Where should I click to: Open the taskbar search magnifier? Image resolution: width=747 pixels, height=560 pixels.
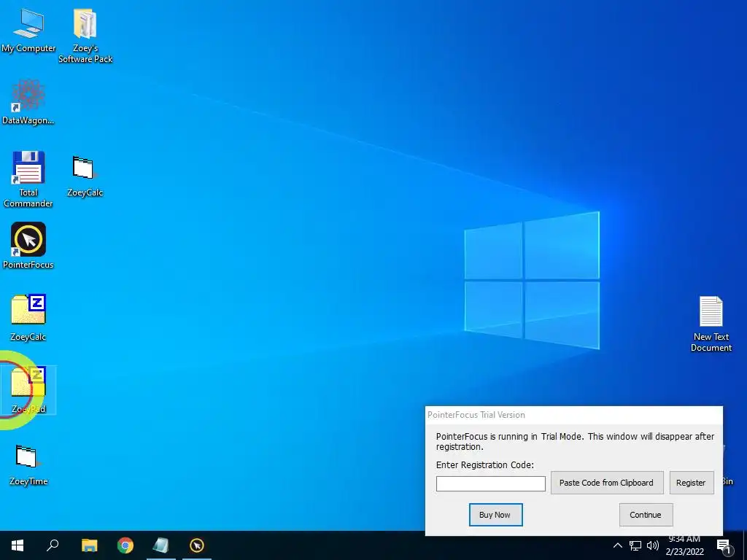tap(53, 545)
